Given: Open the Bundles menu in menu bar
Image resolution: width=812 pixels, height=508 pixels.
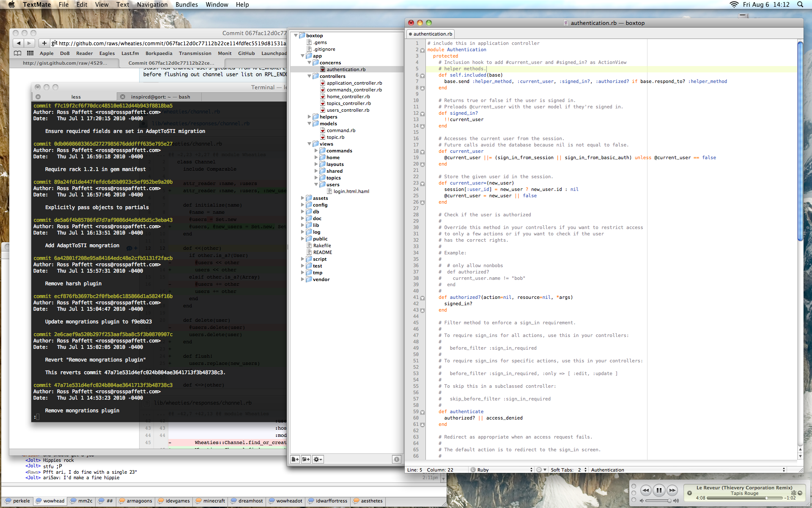Looking at the screenshot, I should click(x=187, y=5).
